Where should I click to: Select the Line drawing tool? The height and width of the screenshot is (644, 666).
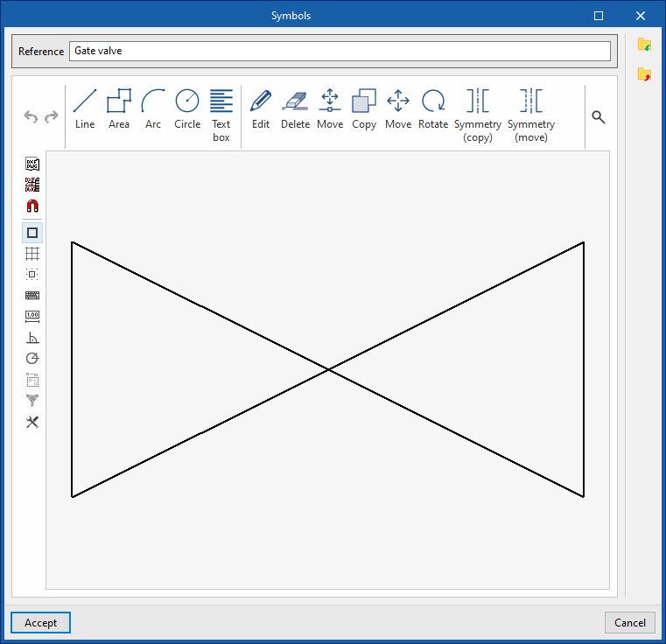85,109
